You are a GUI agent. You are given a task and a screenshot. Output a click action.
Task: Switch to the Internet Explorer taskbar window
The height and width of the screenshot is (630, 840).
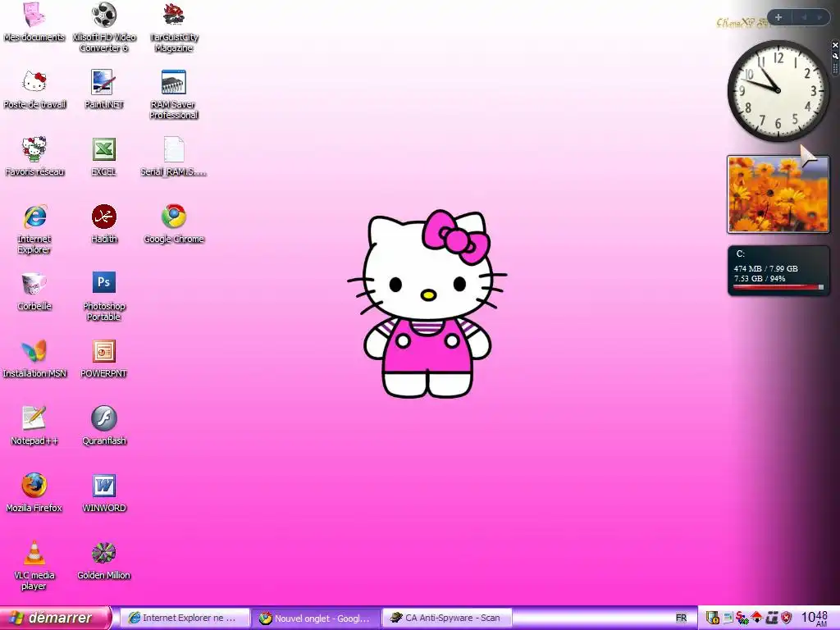(184, 618)
